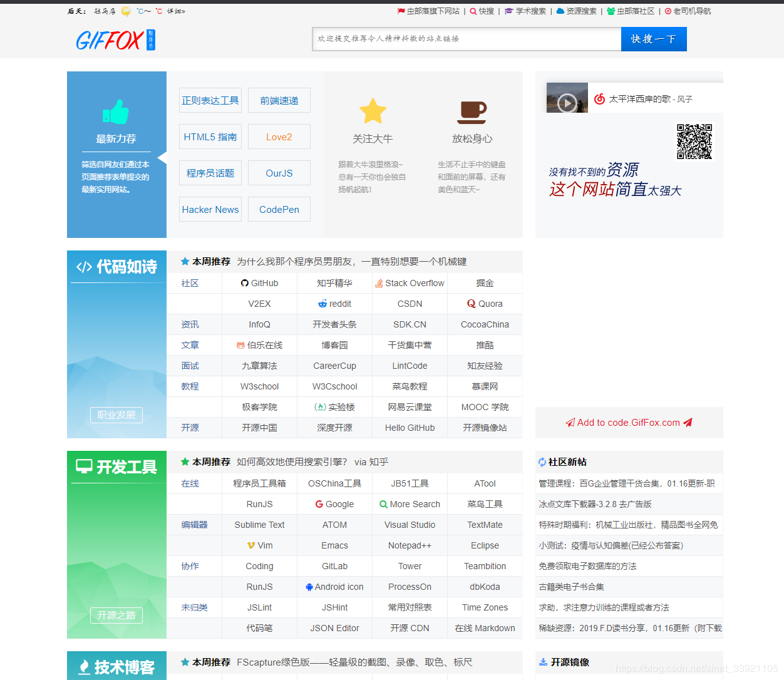Screen dimensions: 784x680
Task: Play the 太平洋西岸的歌 music track
Action: [567, 102]
